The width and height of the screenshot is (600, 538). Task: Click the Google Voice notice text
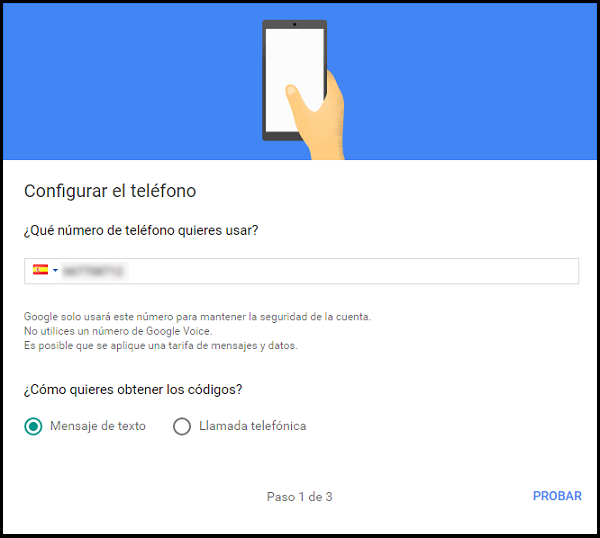[x=118, y=331]
